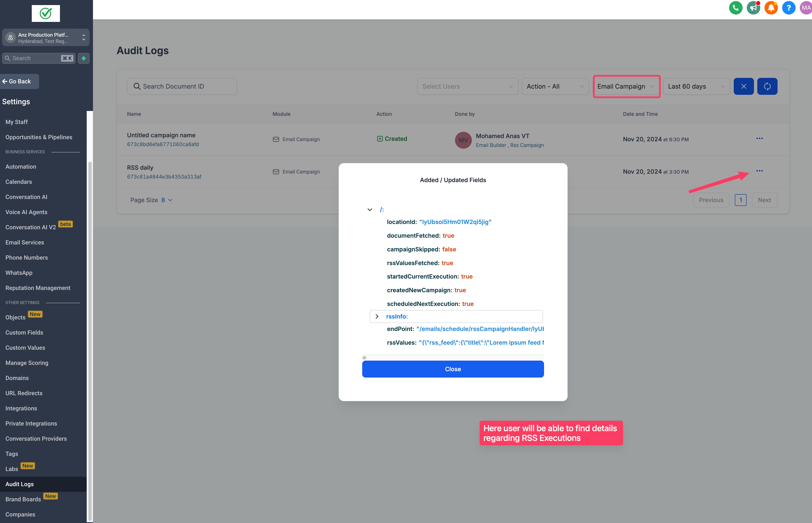Open the megaphone announcements icon
Screen dimensions: 812x523
pos(753,8)
